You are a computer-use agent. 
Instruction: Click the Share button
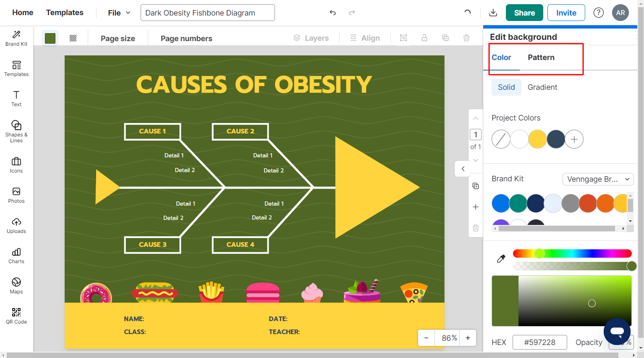[524, 13]
